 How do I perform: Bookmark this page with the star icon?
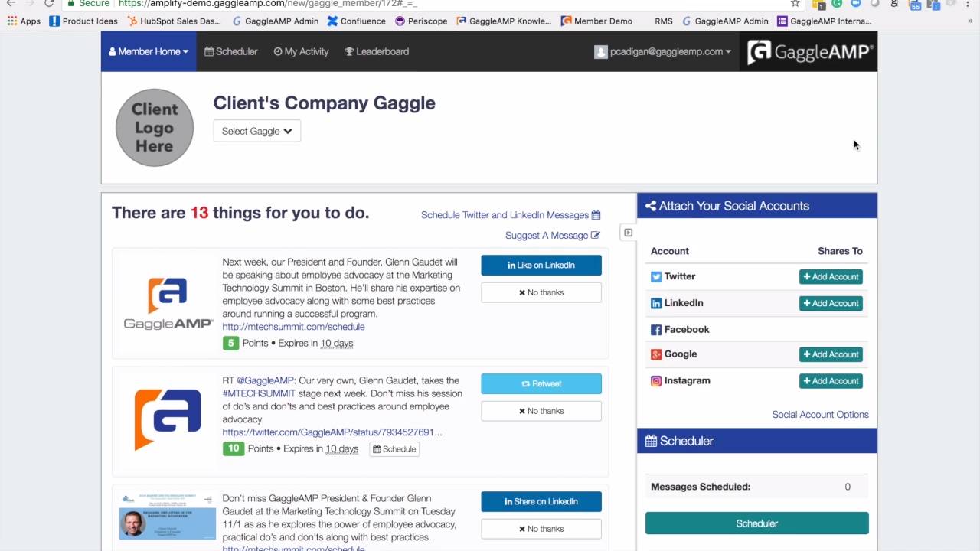pyautogui.click(x=795, y=4)
